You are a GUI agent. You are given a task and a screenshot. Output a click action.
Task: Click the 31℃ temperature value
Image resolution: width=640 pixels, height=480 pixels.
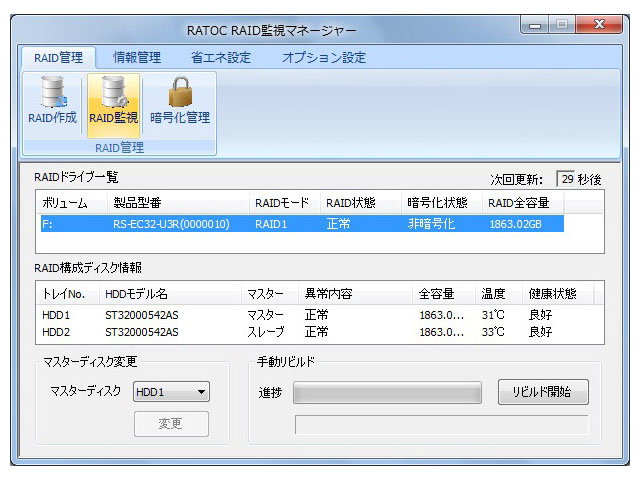tap(493, 315)
